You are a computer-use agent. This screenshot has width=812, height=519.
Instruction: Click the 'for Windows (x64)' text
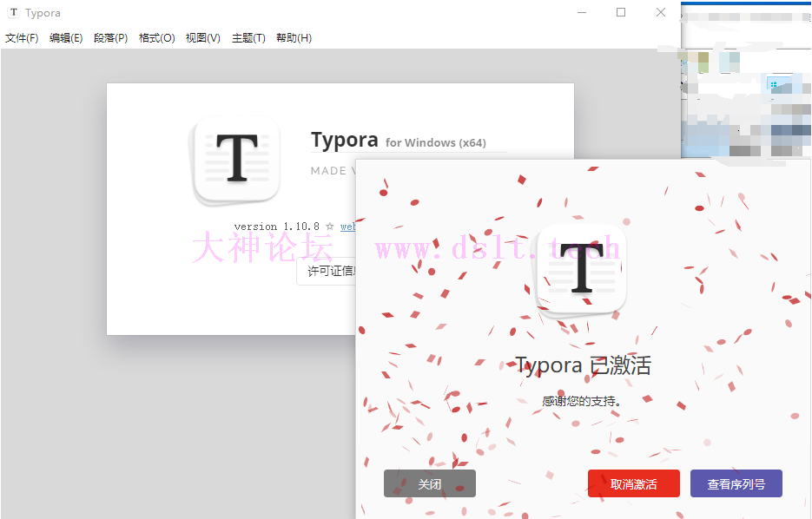tap(435, 143)
